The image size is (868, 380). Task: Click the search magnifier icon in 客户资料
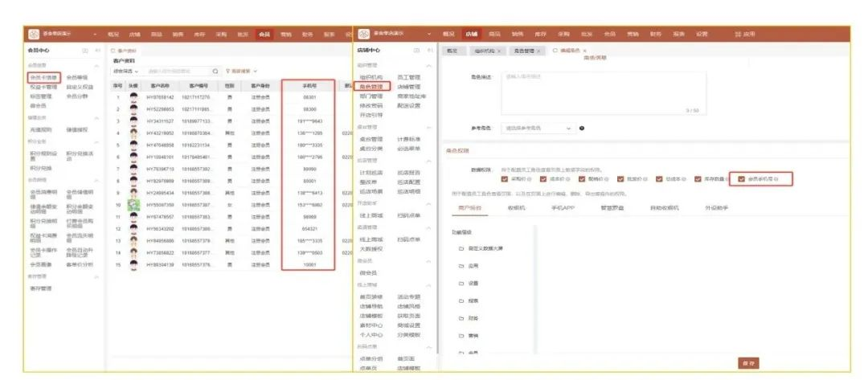215,72
